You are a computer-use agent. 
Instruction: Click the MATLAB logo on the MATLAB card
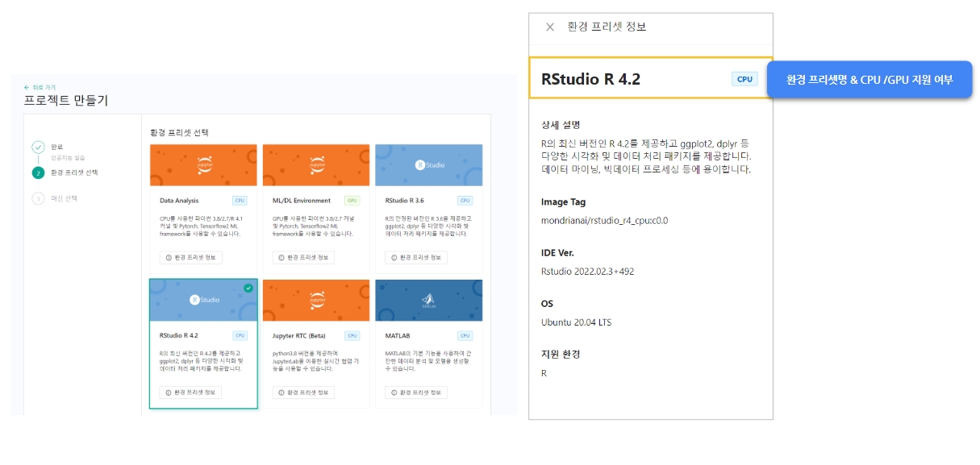coord(429,301)
